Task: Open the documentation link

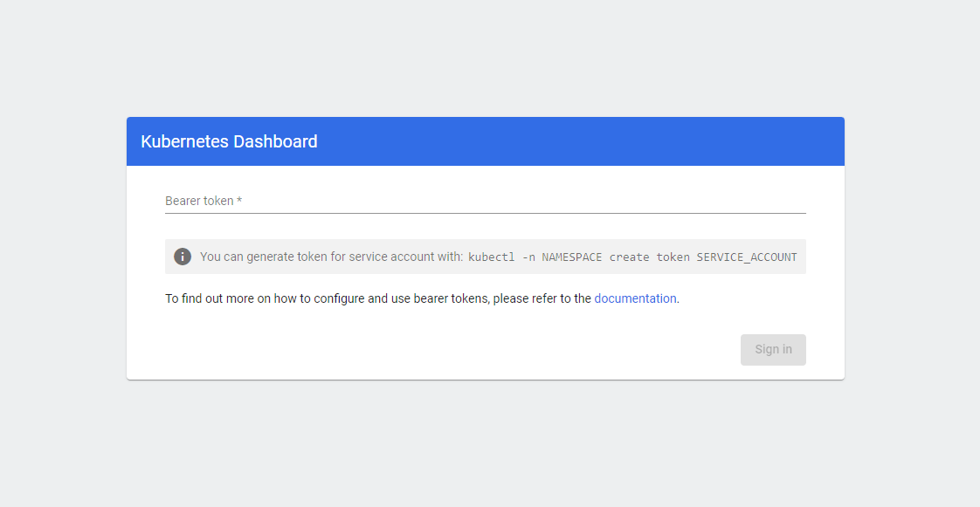Action: click(x=635, y=298)
